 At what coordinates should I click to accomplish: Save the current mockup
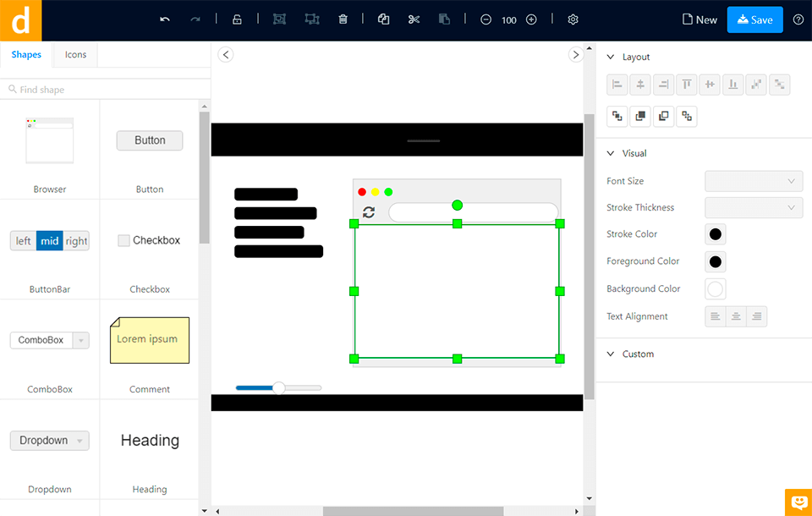pos(754,19)
